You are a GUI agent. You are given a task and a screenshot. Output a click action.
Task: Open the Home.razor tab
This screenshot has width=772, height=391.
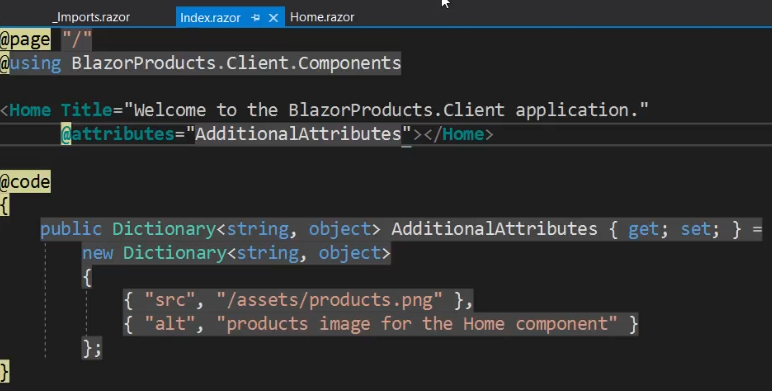click(322, 17)
